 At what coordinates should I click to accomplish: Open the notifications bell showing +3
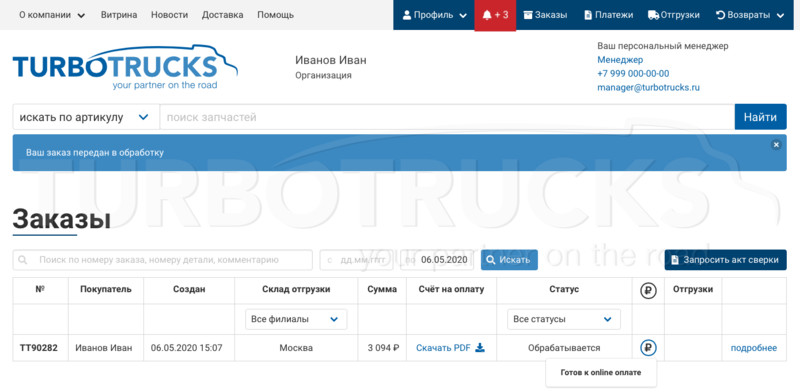pyautogui.click(x=495, y=15)
